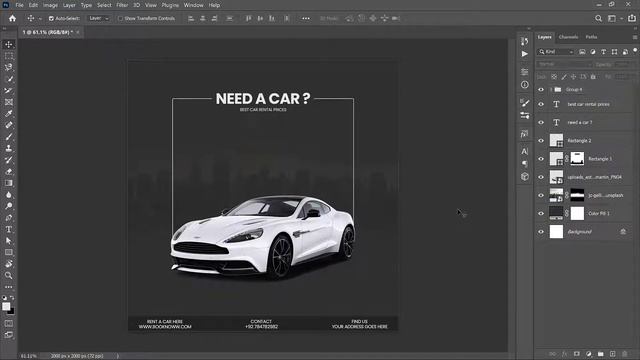Click the create new group folder button

click(600, 354)
